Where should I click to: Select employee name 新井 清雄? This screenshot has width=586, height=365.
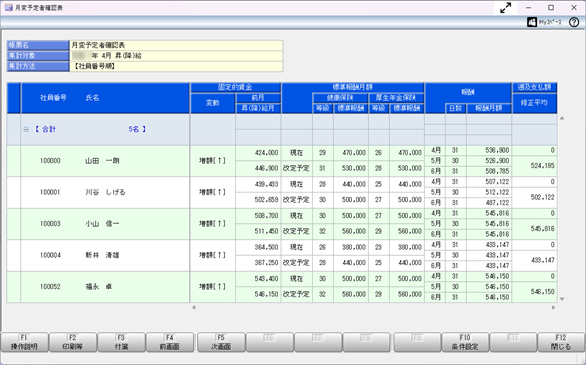(102, 256)
